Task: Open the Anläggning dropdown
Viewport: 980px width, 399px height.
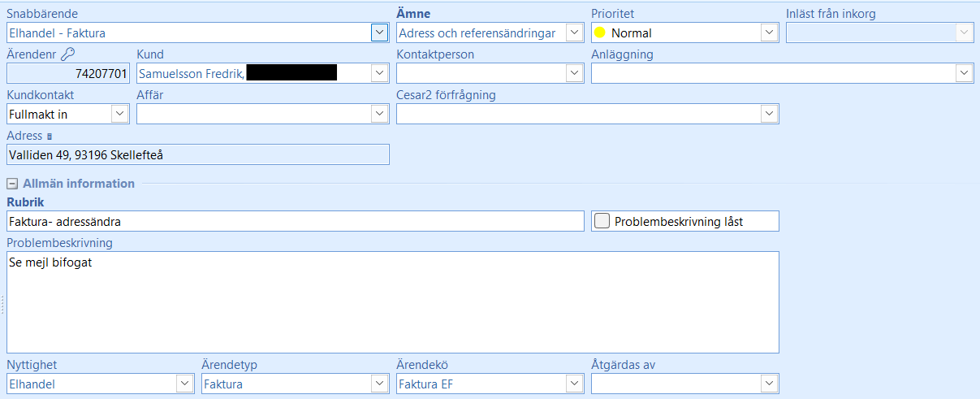Action: pyautogui.click(x=964, y=73)
